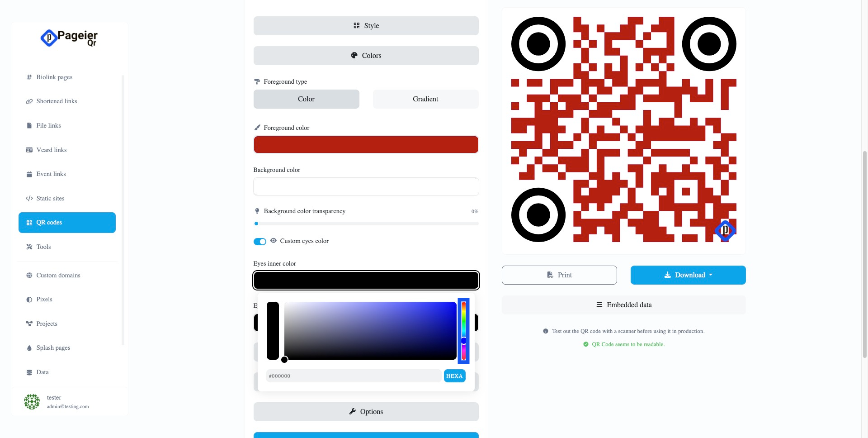Click the tester account avatar
Screen dimensions: 868x438
coord(32,402)
